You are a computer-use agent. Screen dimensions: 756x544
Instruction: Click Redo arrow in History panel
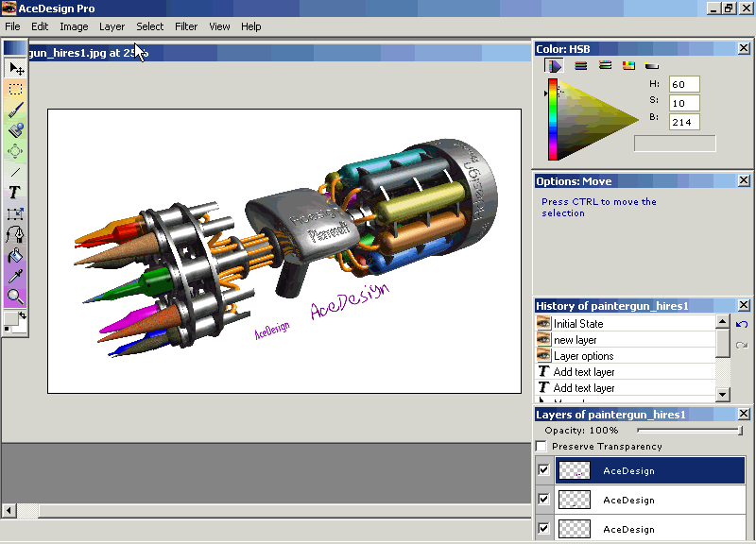pos(742,345)
